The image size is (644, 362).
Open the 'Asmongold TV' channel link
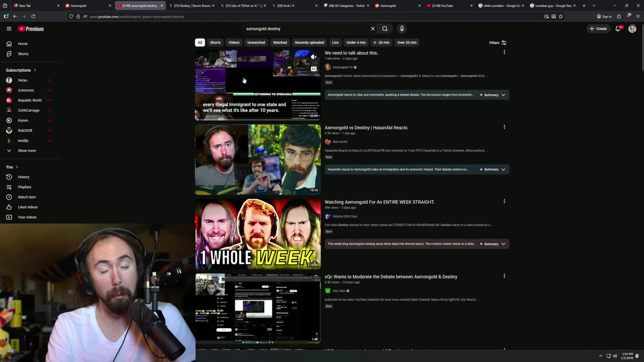[342, 67]
